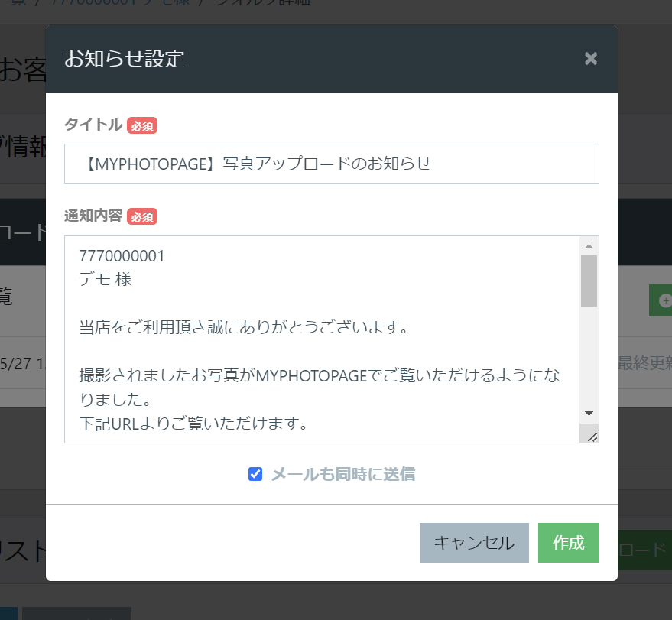Click the メールも同時に送信 label text

(x=342, y=474)
